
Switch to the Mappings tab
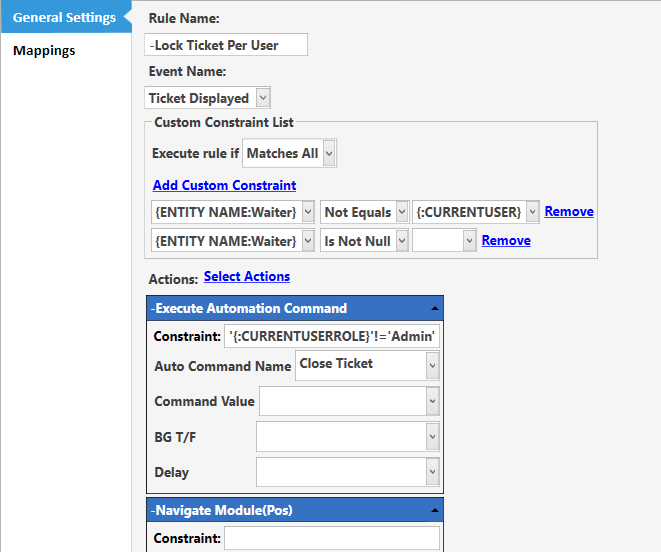point(44,51)
